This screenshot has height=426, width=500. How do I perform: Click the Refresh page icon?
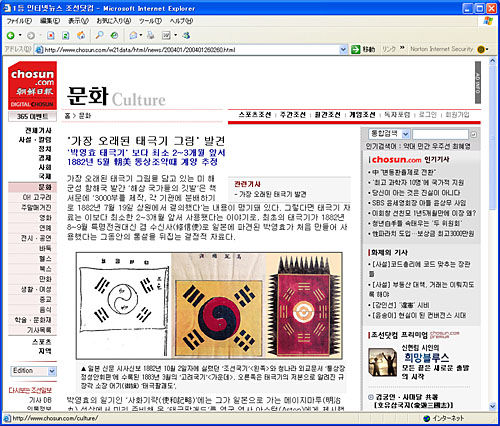point(66,35)
